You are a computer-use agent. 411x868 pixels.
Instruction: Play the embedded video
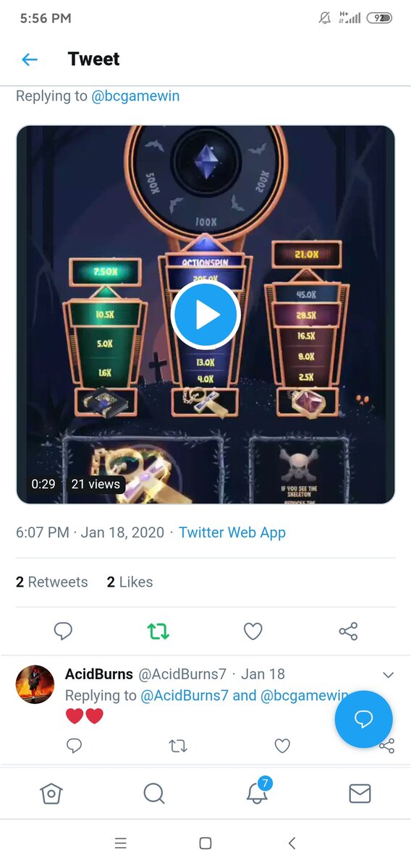(205, 315)
